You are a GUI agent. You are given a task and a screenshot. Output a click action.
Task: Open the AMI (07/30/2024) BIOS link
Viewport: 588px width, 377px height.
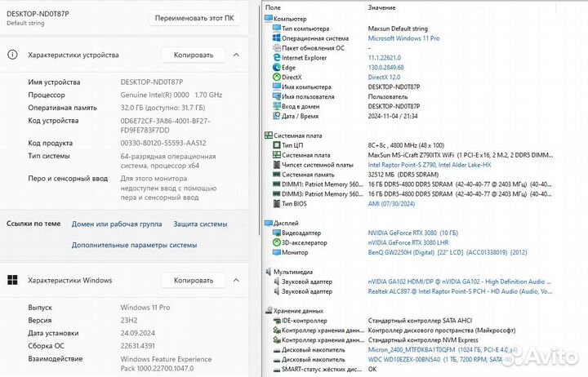pos(391,203)
